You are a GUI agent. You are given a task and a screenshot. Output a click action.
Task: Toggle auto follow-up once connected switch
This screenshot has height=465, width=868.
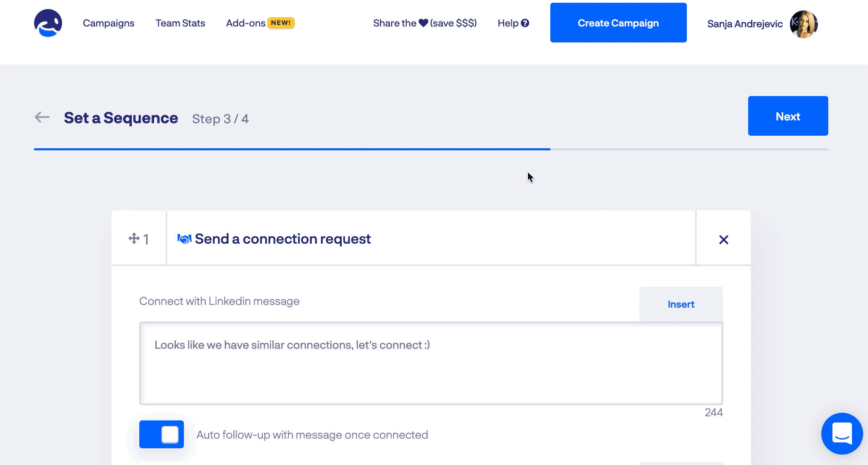(x=162, y=434)
